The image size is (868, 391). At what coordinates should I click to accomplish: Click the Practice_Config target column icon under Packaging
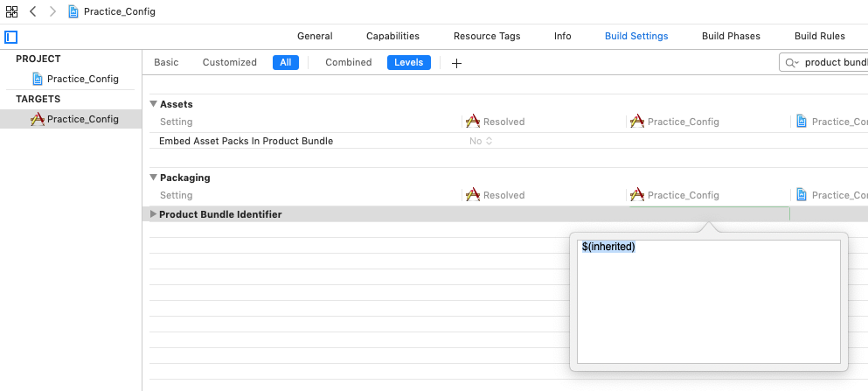637,195
